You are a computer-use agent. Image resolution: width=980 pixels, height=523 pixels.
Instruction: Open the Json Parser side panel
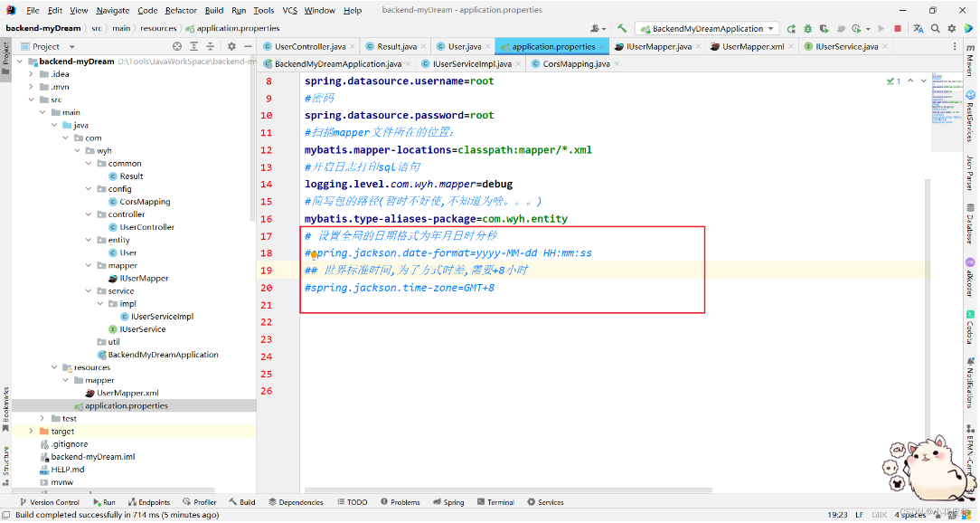970,173
